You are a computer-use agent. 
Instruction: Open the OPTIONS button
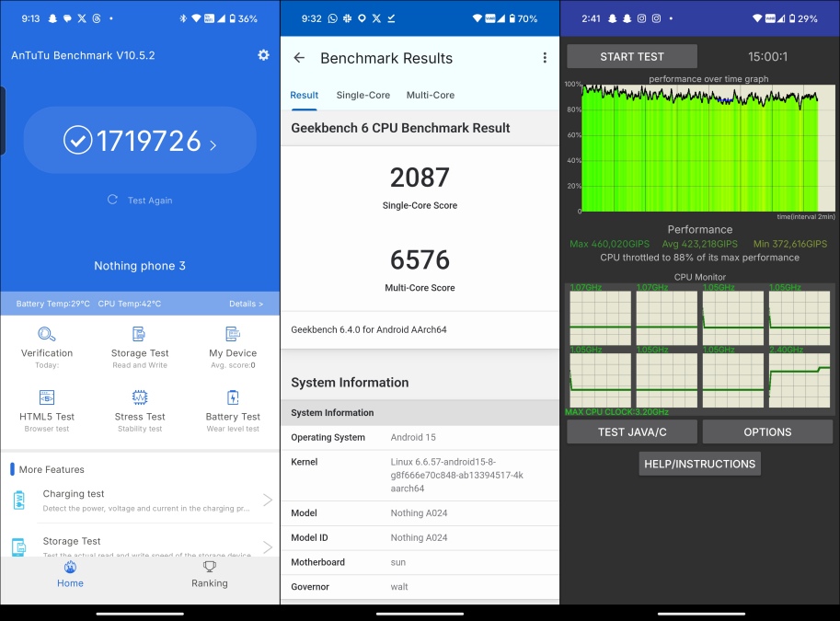pyautogui.click(x=767, y=431)
